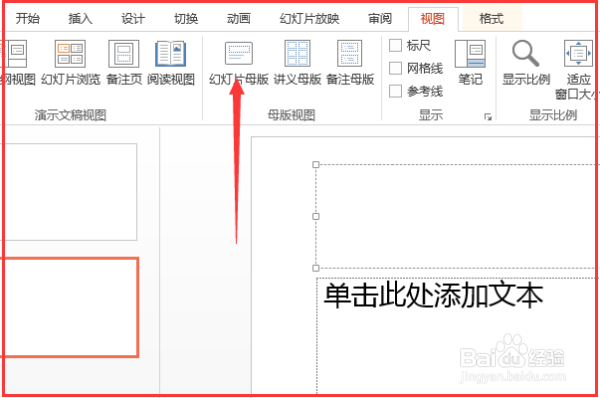Open the Design tab (设计)
The width and height of the screenshot is (600, 398).
pyautogui.click(x=133, y=18)
